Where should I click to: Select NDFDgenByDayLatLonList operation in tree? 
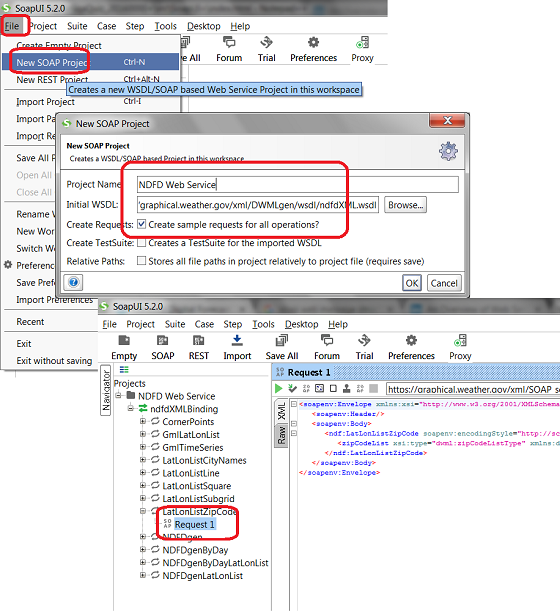[215, 563]
